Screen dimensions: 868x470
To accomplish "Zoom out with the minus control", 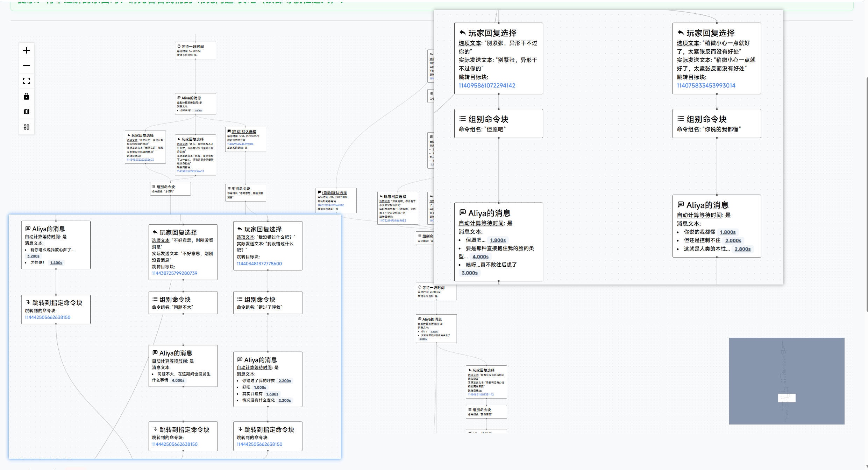I will coord(27,66).
